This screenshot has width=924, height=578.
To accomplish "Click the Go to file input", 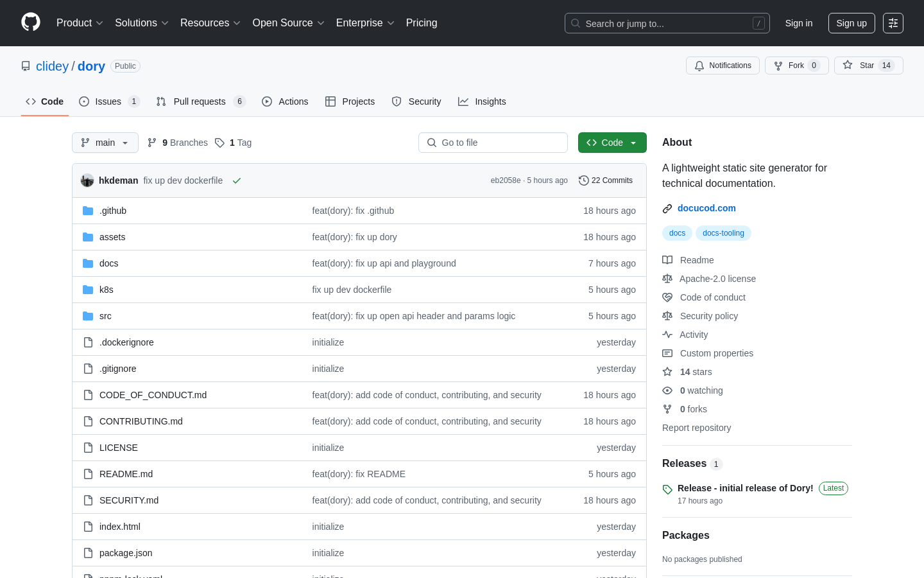I will pyautogui.click(x=493, y=143).
